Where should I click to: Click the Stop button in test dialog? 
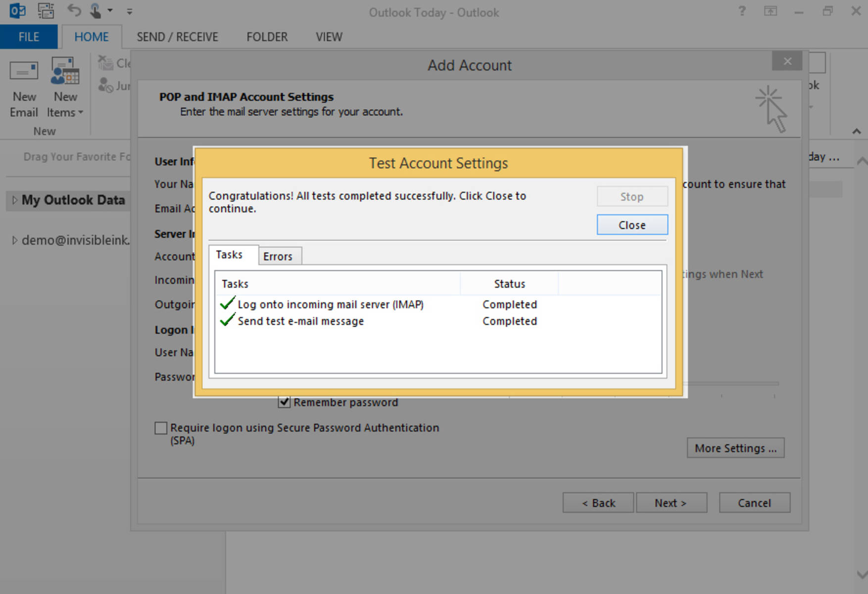pyautogui.click(x=632, y=197)
